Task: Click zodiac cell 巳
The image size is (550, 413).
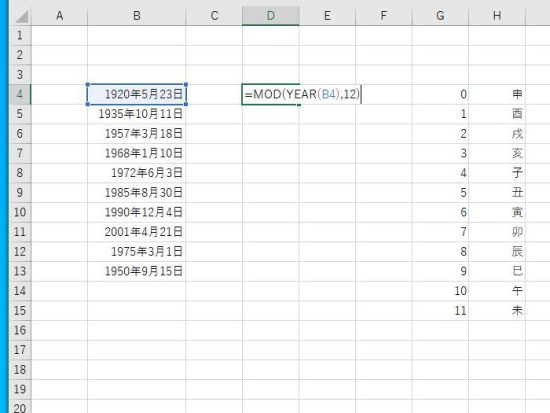Action: [497, 271]
